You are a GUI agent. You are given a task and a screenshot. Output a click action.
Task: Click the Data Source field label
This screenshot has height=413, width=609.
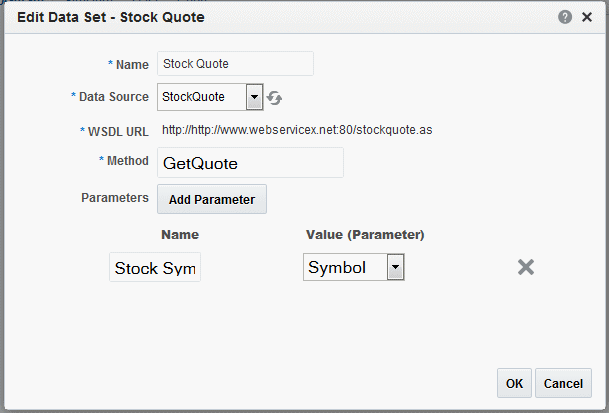tap(112, 96)
